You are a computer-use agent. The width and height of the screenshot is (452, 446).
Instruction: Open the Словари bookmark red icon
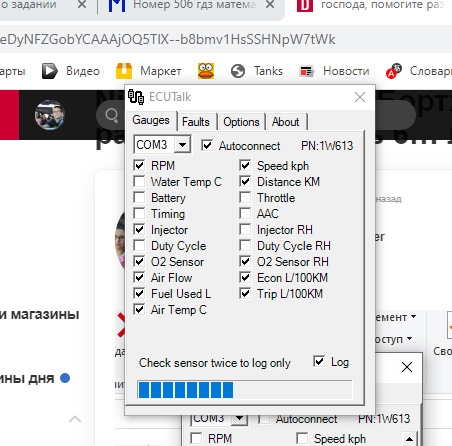click(393, 71)
